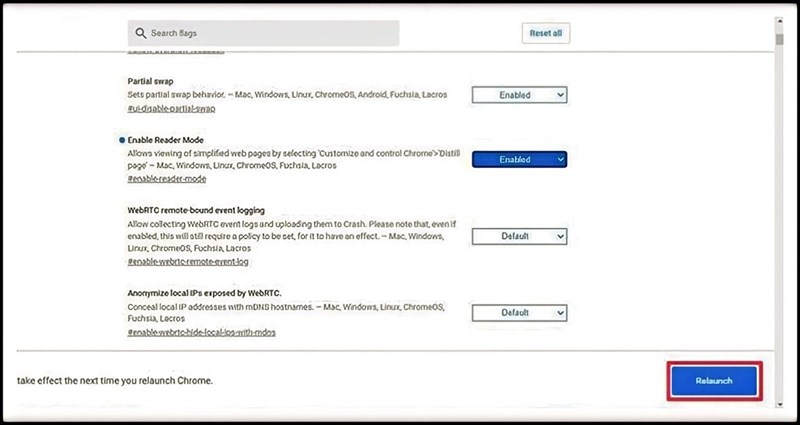Click the Reset all button
The height and width of the screenshot is (425, 800).
[x=545, y=33]
